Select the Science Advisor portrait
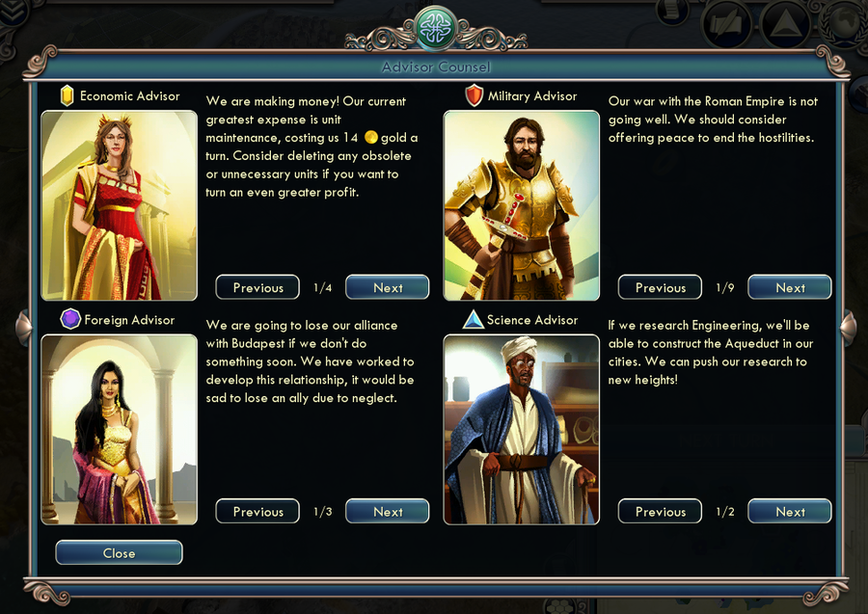868x614 pixels. click(x=522, y=430)
